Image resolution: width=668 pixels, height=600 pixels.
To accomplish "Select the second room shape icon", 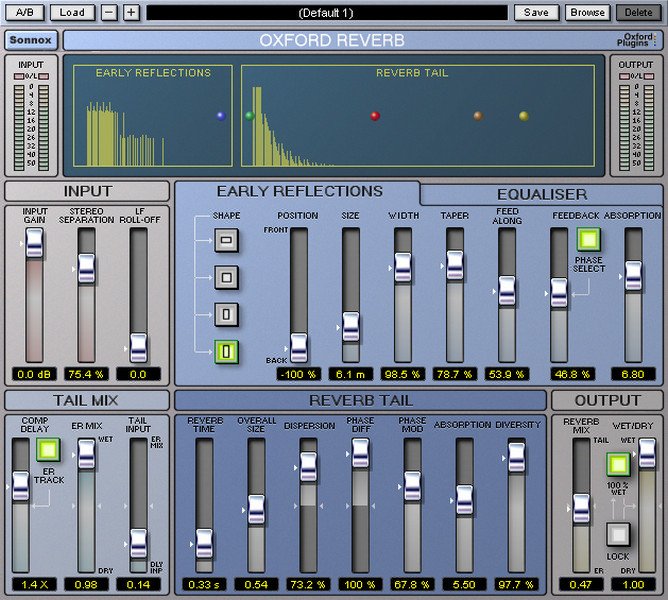I will click(x=226, y=277).
